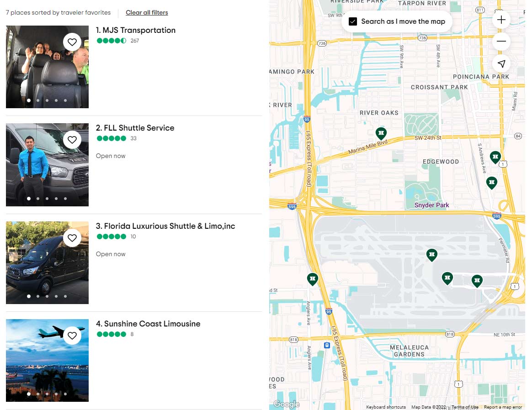
Task: Clear all filters
Action: coord(147,12)
